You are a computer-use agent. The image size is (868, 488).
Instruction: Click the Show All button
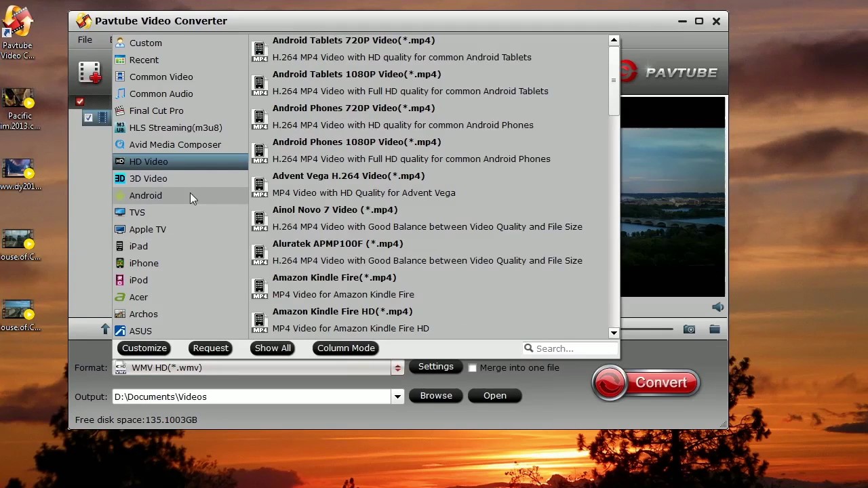[273, 348]
